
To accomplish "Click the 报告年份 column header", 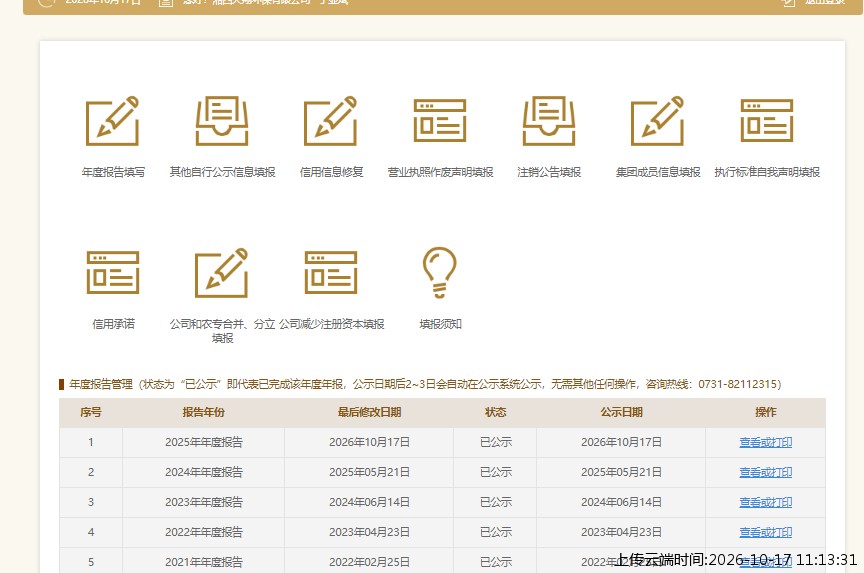I will [203, 412].
